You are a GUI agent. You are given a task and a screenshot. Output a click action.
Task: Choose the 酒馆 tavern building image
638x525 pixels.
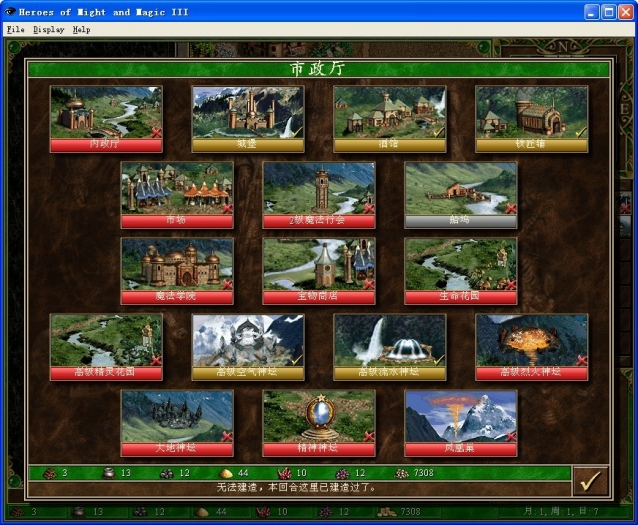pos(389,112)
